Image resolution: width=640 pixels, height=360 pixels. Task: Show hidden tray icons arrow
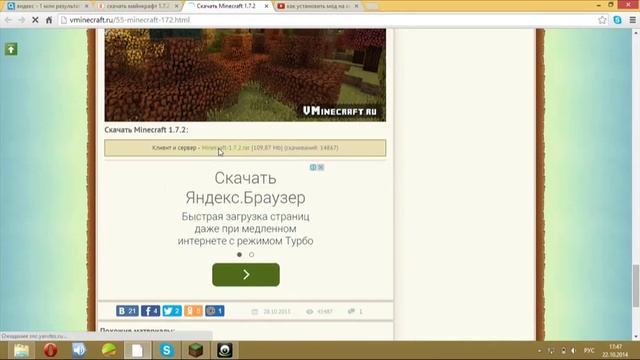pyautogui.click(x=540, y=351)
